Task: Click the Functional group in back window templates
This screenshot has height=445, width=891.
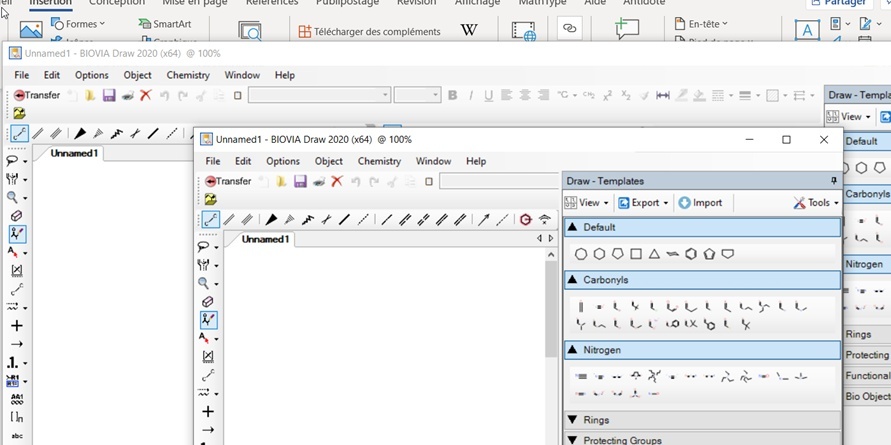Action: 867,376
